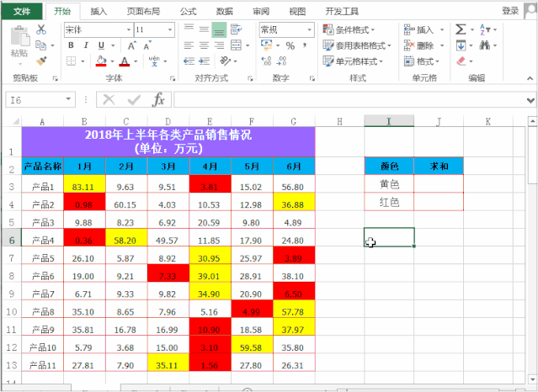Open font size 11 dropdown
The width and height of the screenshot is (538, 392).
170,29
